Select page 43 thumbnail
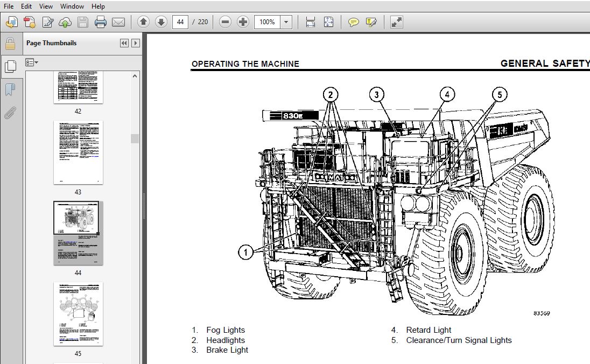Image resolution: width=590 pixels, height=364 pixels. [x=78, y=152]
